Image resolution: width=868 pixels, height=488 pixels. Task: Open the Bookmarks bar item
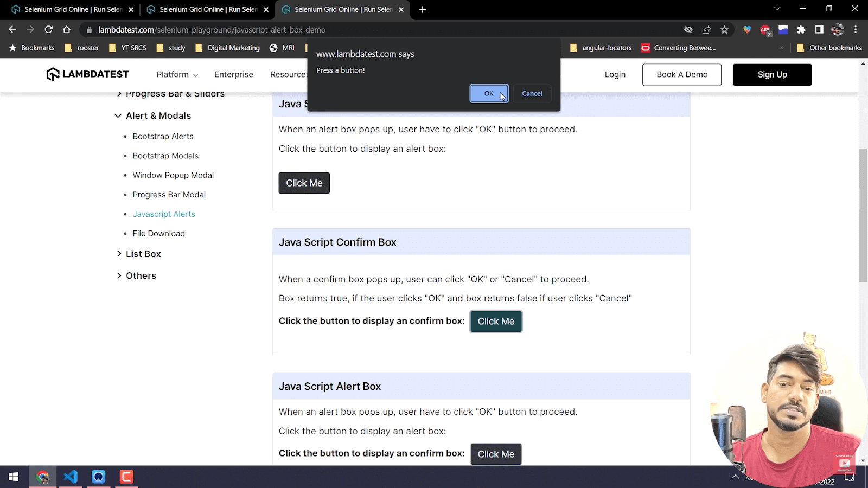[x=32, y=48]
